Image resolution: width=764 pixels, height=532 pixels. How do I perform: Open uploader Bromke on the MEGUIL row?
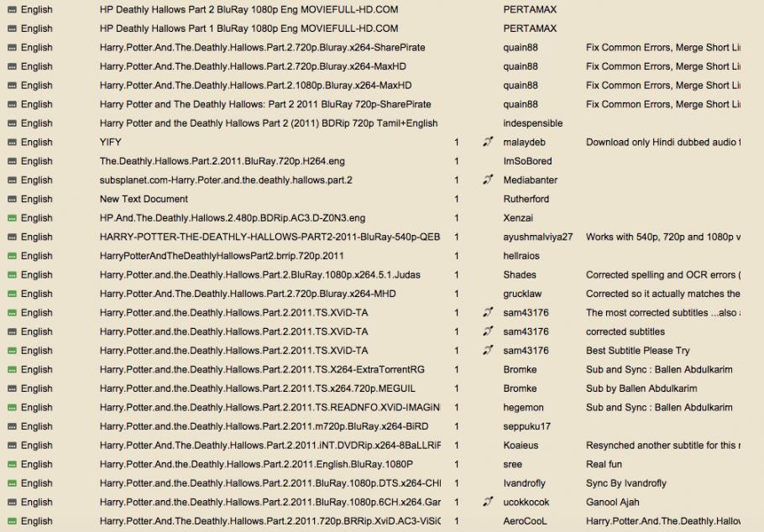tap(520, 389)
